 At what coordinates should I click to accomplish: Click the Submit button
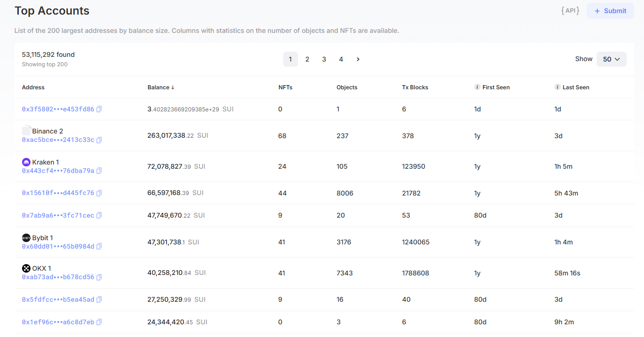click(610, 11)
